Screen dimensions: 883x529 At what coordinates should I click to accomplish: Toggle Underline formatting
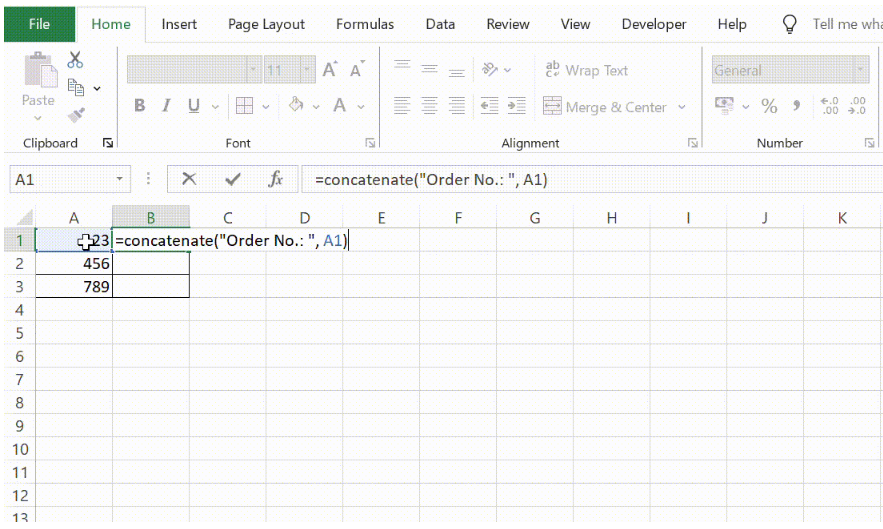click(194, 105)
